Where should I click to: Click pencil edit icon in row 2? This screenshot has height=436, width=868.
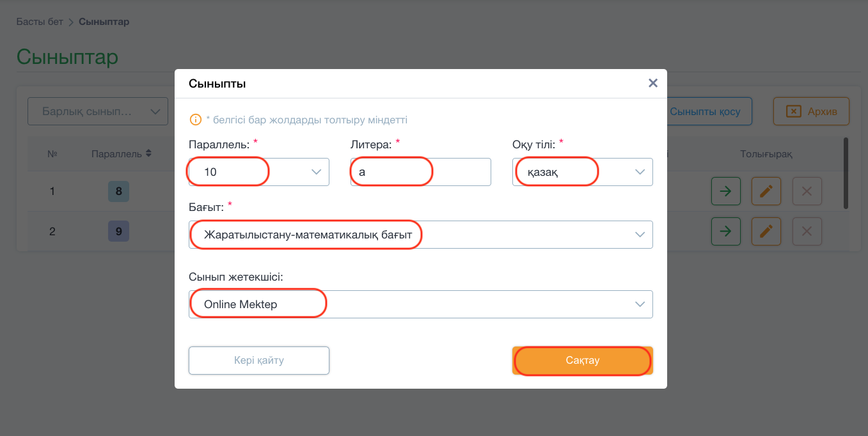(x=766, y=231)
